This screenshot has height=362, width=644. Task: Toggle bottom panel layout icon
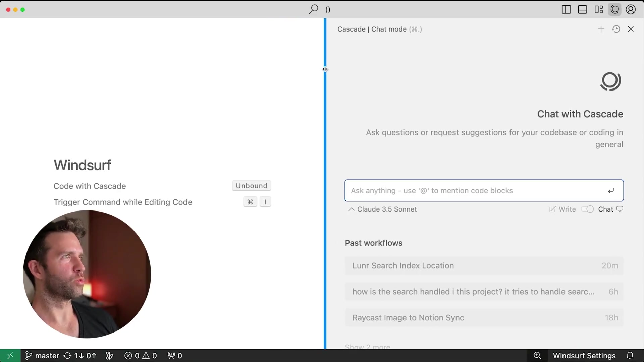pos(583,10)
